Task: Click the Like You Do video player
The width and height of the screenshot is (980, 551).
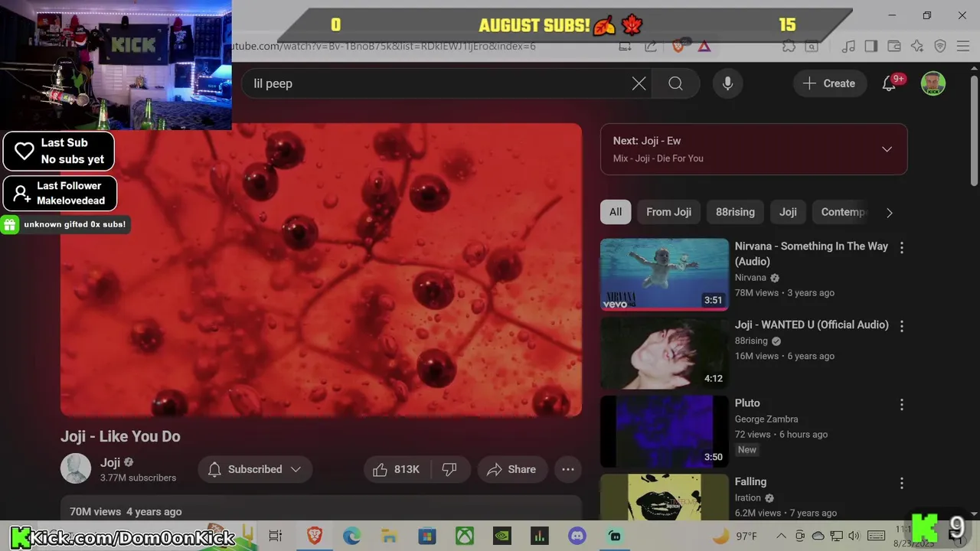Action: pos(321,269)
